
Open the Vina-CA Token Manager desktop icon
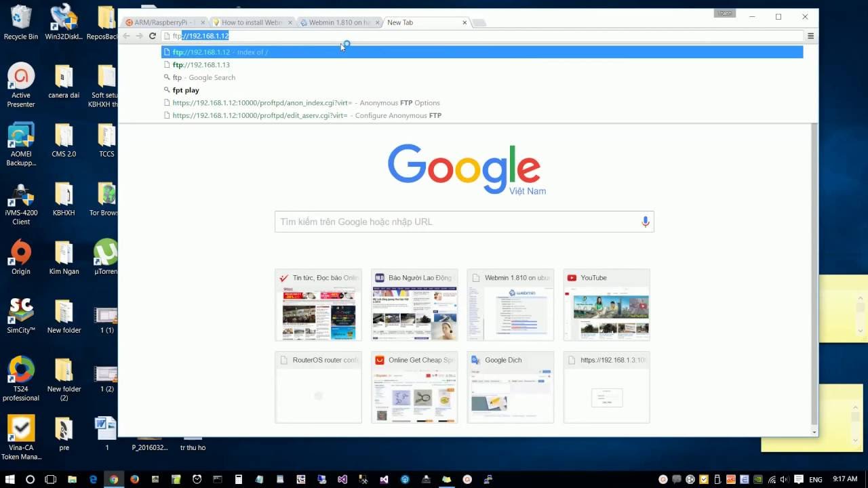tap(21, 439)
